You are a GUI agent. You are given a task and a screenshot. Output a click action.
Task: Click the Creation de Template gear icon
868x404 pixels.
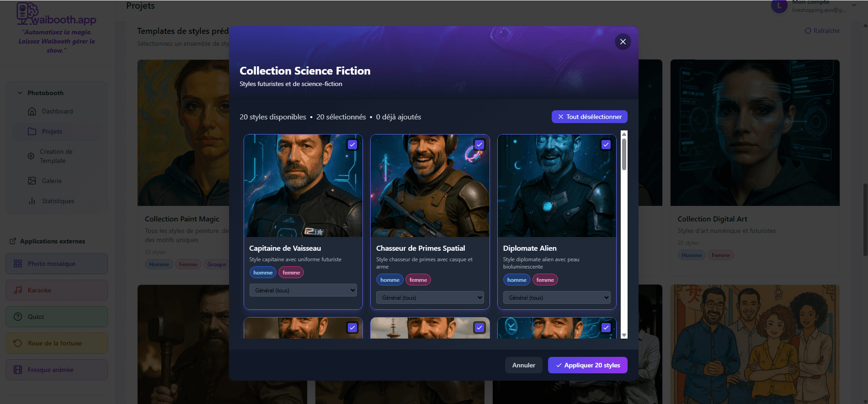click(31, 156)
